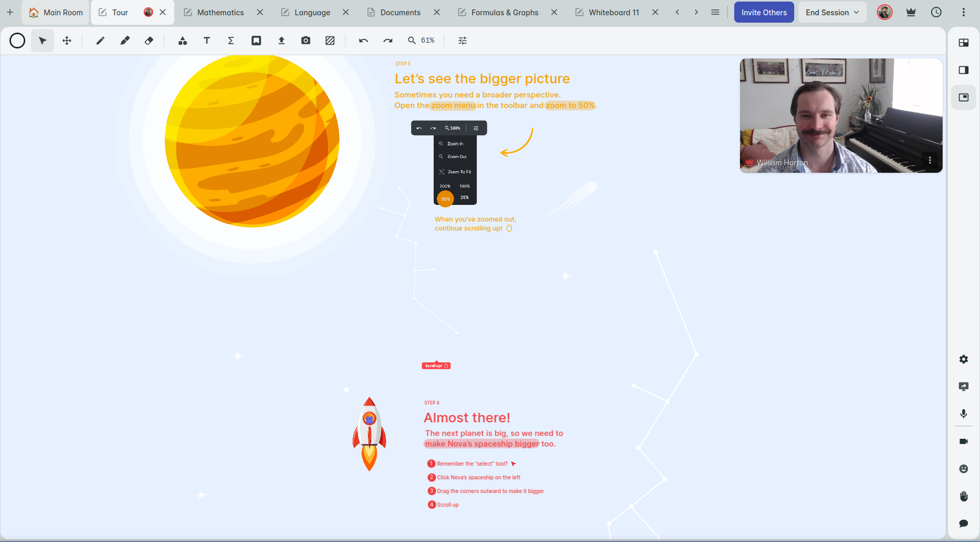Select the eraser tool
980x542 pixels.
(x=149, y=41)
